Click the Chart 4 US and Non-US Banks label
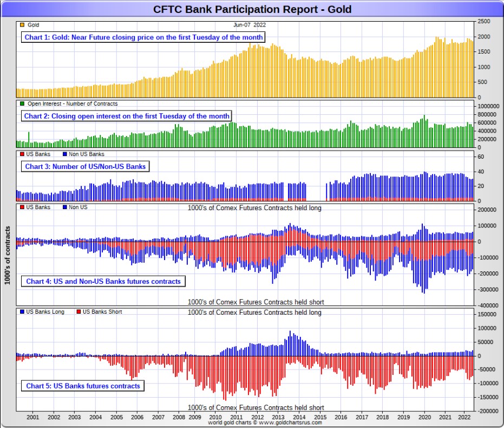Screen dimensions: 504x428 point(103,282)
